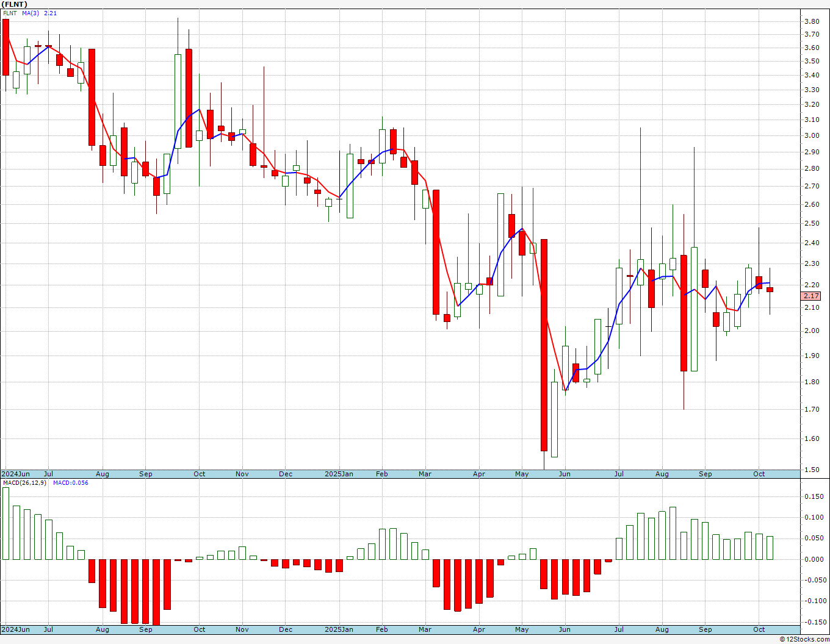Click 2024Jun on the MACD panel time axis
This screenshot has width=830, height=644.
pyautogui.click(x=16, y=629)
